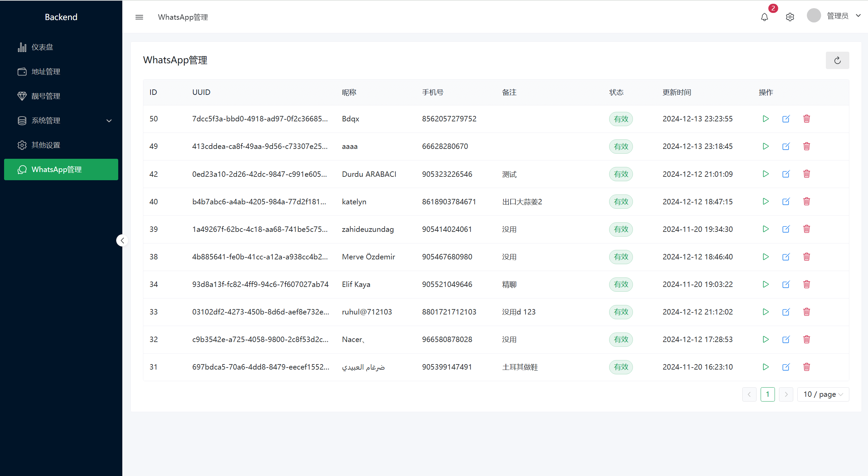This screenshot has height=476, width=868.
Task: Click the refresh table button
Action: pyautogui.click(x=837, y=60)
